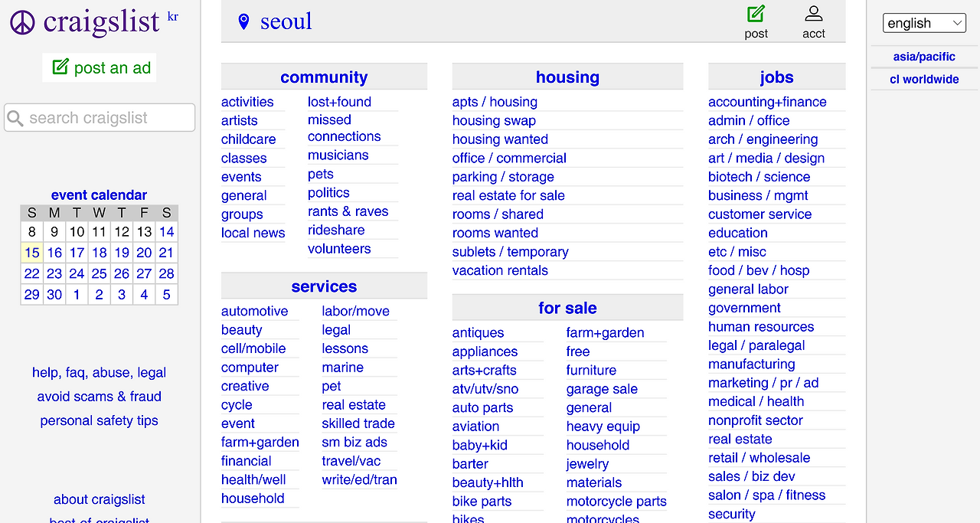The image size is (980, 523).
Task: Open heavy equip link
Action: tap(603, 427)
